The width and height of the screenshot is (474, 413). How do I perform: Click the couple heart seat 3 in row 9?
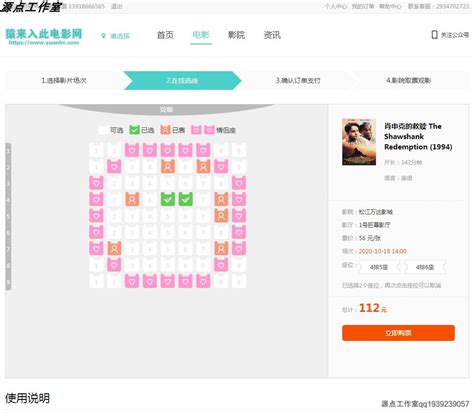[132, 281]
